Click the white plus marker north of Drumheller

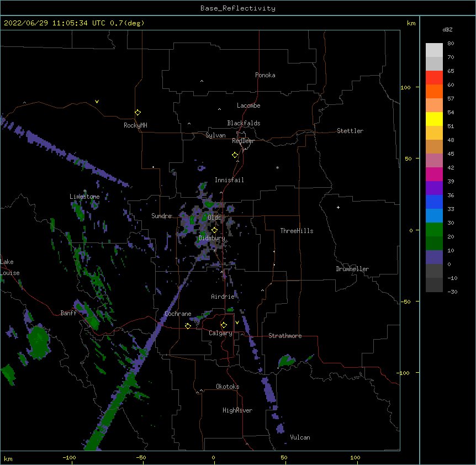[338, 207]
